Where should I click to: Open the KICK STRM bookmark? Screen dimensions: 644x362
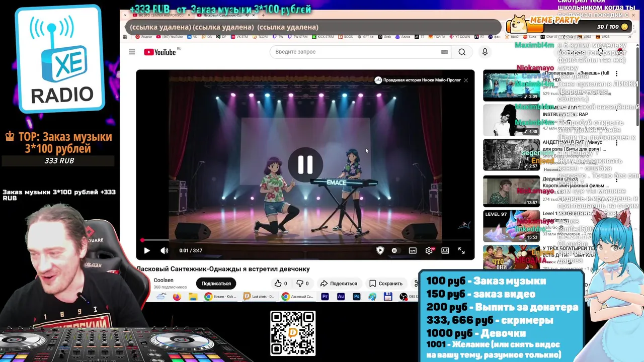[x=323, y=37]
